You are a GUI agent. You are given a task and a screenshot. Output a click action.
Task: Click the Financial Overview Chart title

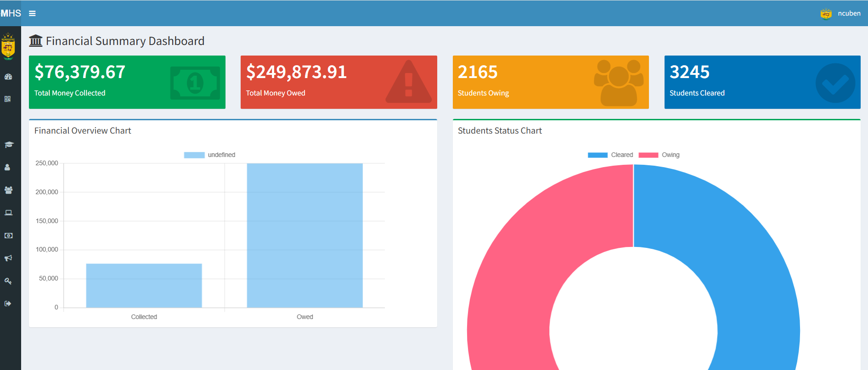(83, 131)
